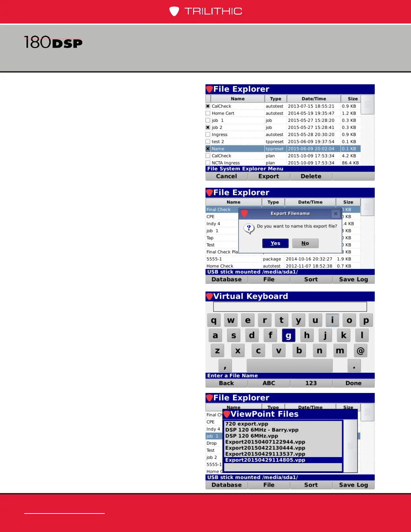The width and height of the screenshot is (411, 532).
Task: Select Home Check autotest row
Action: pos(283,266)
